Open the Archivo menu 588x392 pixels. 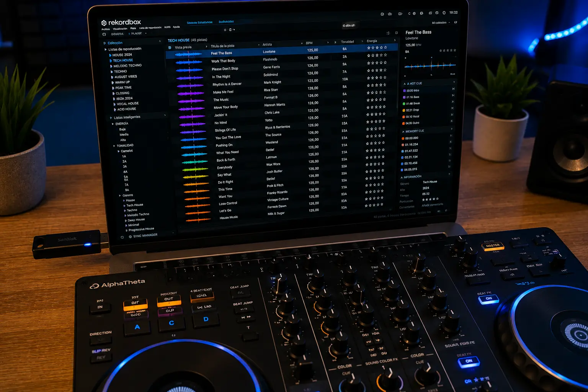coord(105,29)
